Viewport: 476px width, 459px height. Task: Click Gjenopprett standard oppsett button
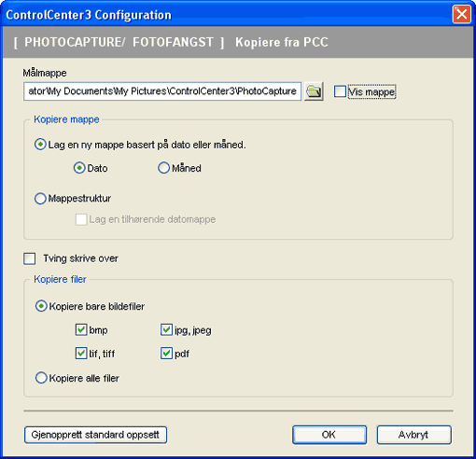[95, 435]
